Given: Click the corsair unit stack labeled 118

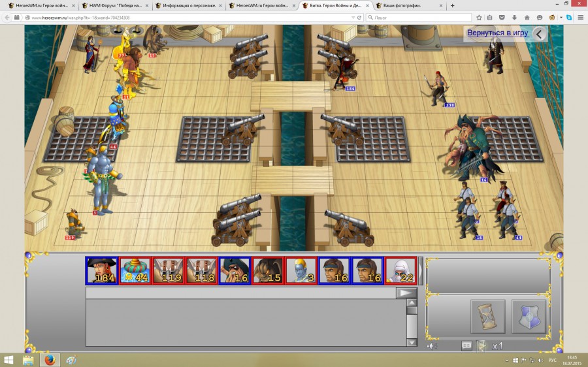Looking at the screenshot, I should (x=438, y=88).
